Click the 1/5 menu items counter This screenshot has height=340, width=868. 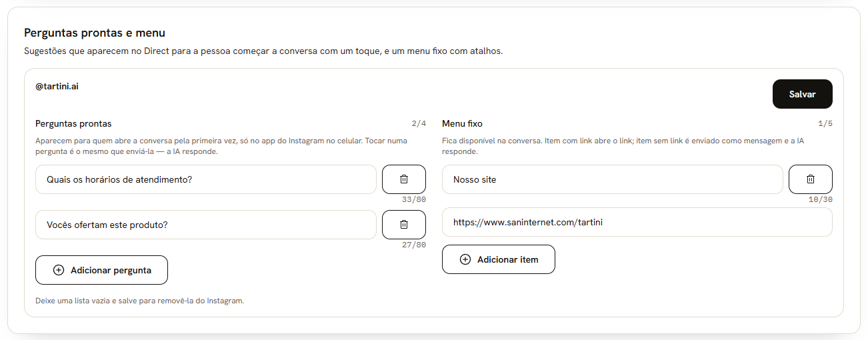[x=825, y=123]
